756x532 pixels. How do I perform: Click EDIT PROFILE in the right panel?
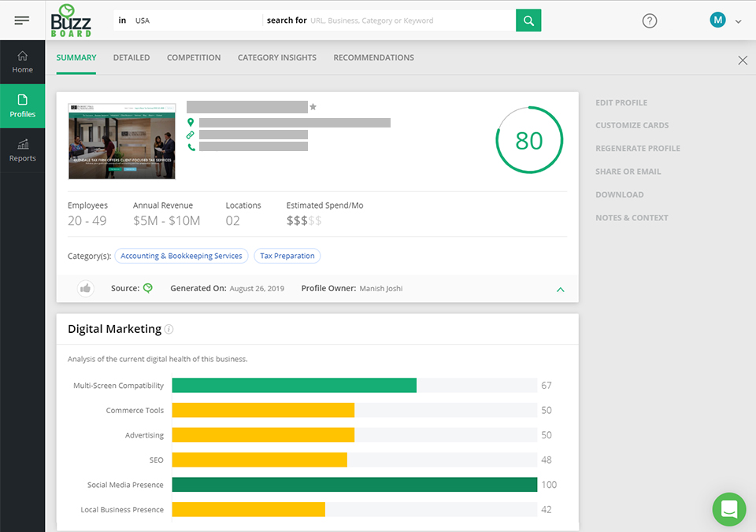click(x=621, y=102)
